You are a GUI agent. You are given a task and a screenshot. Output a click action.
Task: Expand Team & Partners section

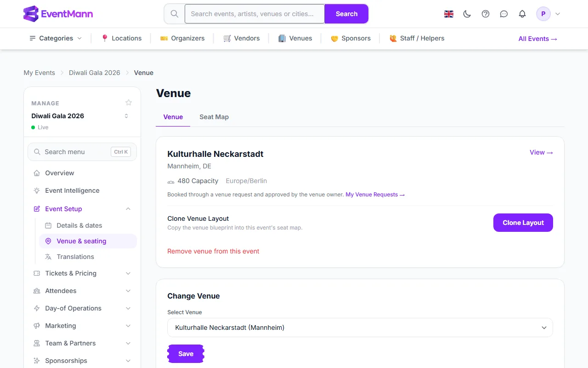82,343
